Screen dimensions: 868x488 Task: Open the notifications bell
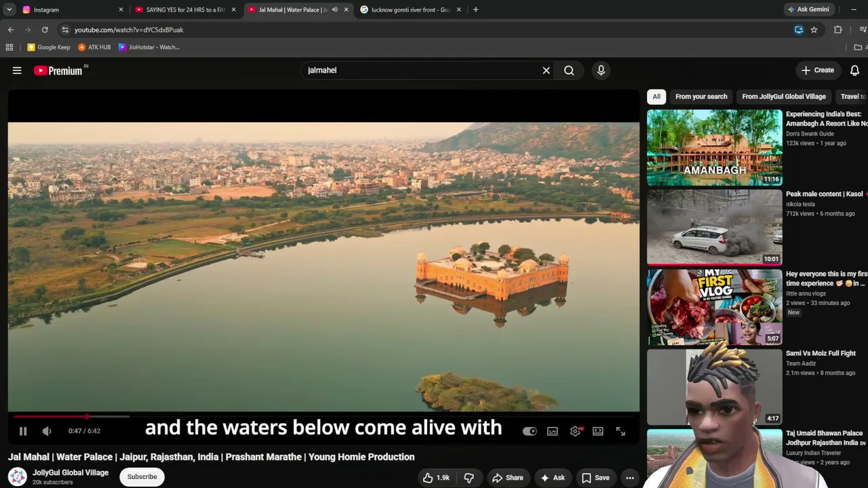854,70
